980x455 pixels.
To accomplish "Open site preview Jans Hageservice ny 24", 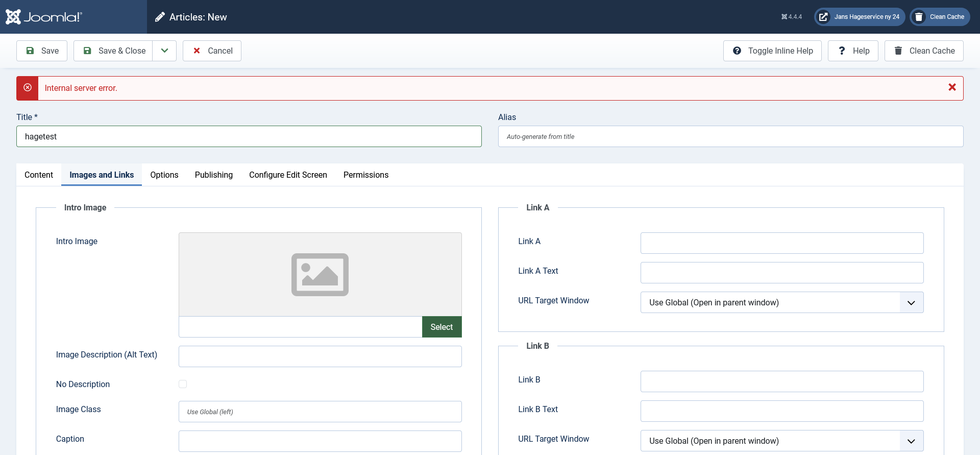I will pos(860,17).
